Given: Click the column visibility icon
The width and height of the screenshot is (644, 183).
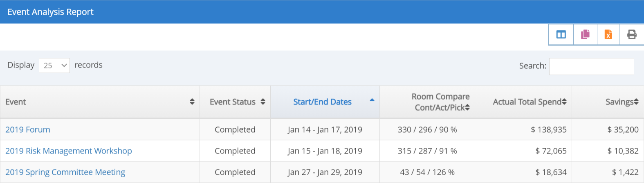Looking at the screenshot, I should (x=561, y=34).
